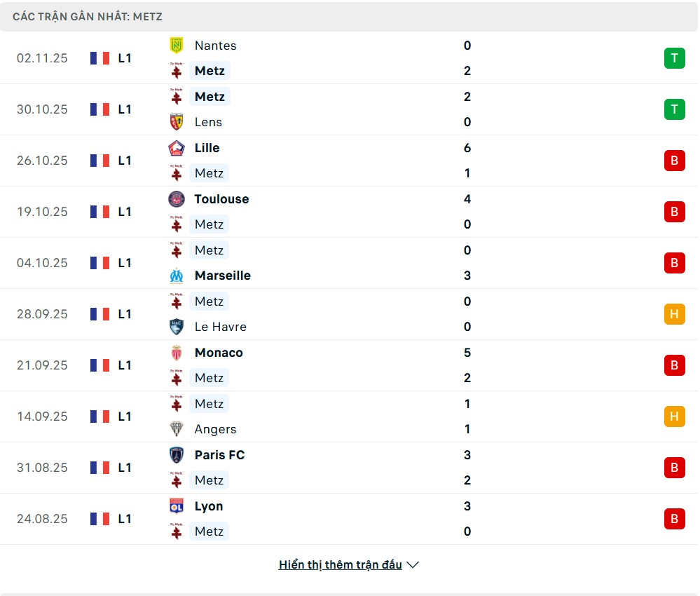The image size is (700, 596).
Task: Click French flag on 02.11.25 row
Action: [x=99, y=58]
